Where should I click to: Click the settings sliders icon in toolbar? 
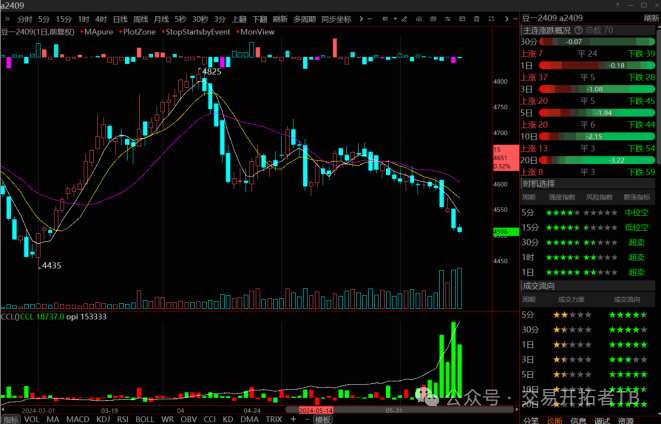[448, 19]
